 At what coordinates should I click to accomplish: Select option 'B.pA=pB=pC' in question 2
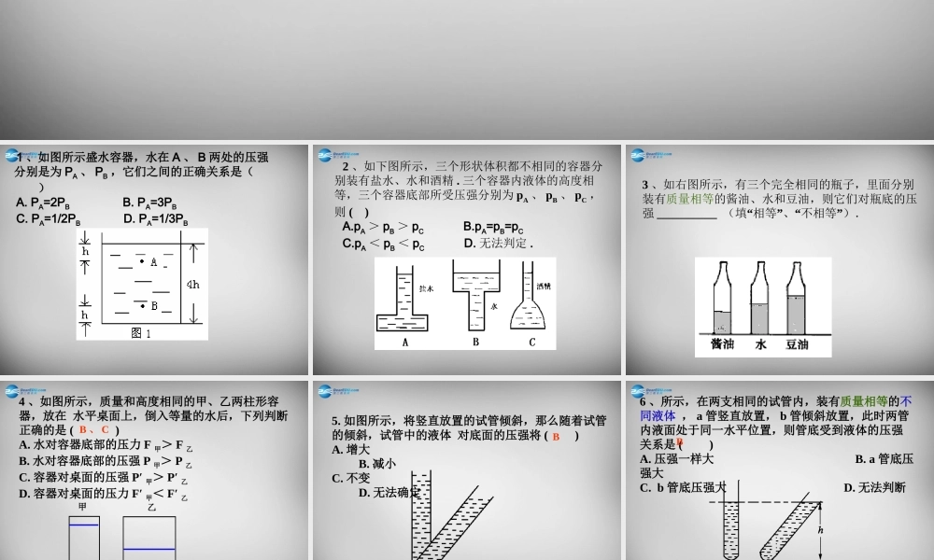(x=493, y=228)
